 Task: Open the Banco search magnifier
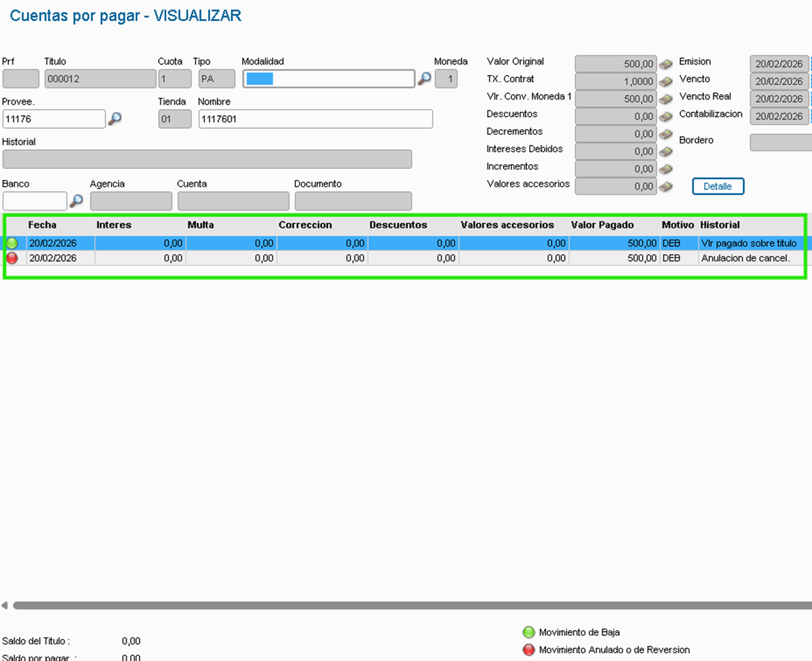point(76,201)
